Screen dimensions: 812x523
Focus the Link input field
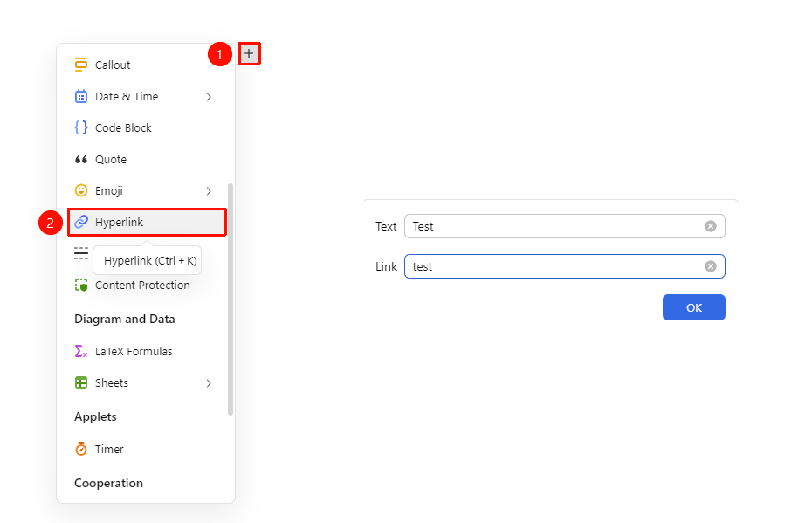point(564,266)
